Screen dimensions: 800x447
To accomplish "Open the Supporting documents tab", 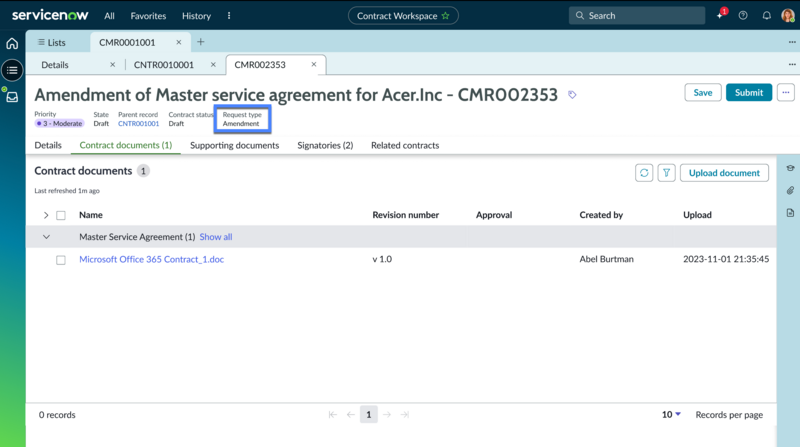I will [235, 145].
